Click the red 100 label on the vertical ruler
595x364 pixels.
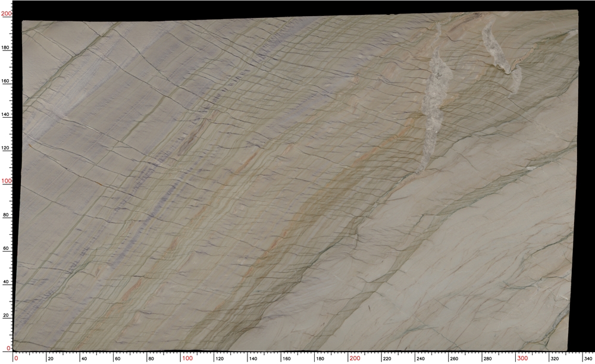[x=7, y=181]
